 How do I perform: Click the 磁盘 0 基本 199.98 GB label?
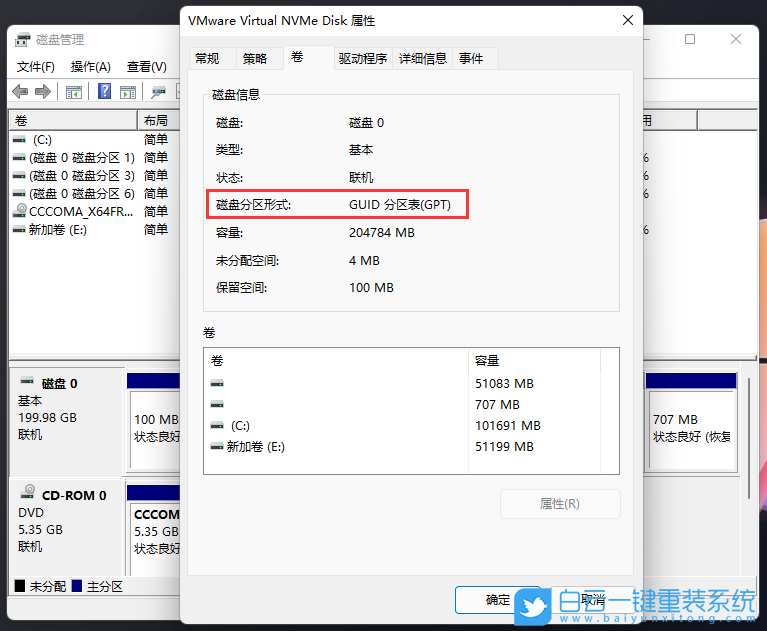point(66,422)
